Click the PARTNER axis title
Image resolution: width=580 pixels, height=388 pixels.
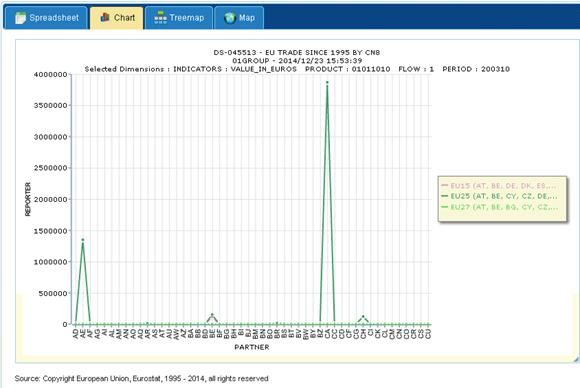[252, 347]
